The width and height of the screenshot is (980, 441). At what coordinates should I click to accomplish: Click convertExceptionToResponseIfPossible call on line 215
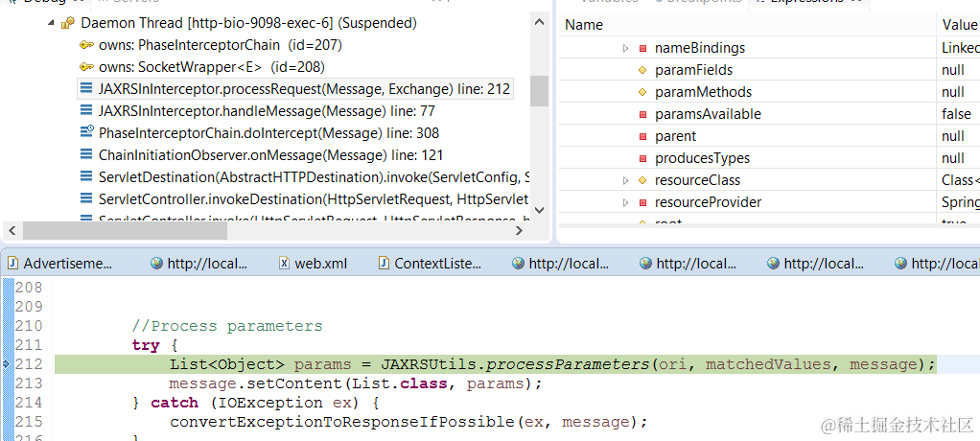tap(408, 422)
